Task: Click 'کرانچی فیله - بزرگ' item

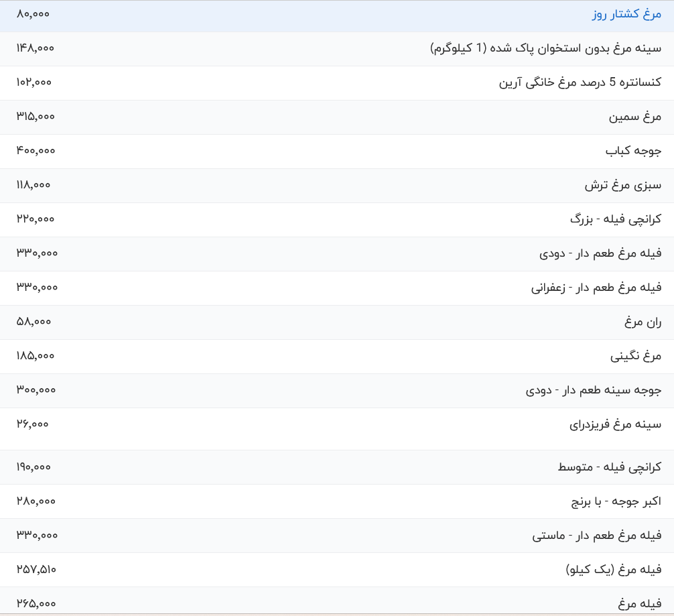Action: (616, 219)
